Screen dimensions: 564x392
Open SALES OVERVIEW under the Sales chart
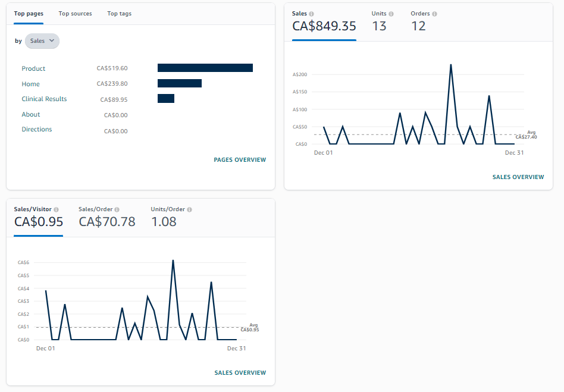tap(518, 177)
